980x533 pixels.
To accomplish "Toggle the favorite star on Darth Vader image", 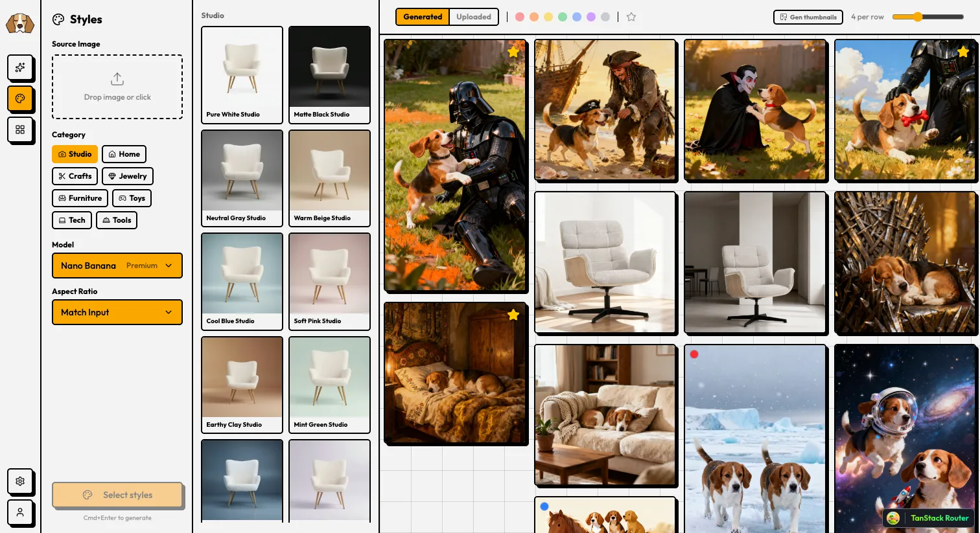I will click(x=513, y=51).
